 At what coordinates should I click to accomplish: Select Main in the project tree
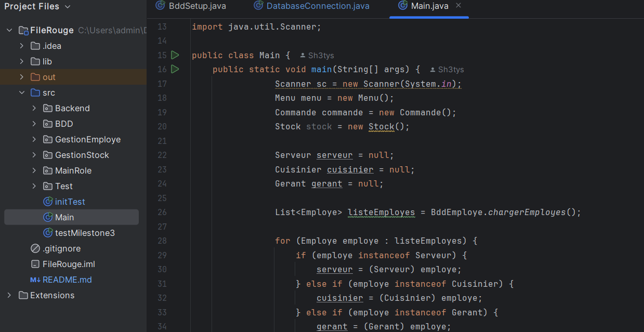tap(64, 217)
